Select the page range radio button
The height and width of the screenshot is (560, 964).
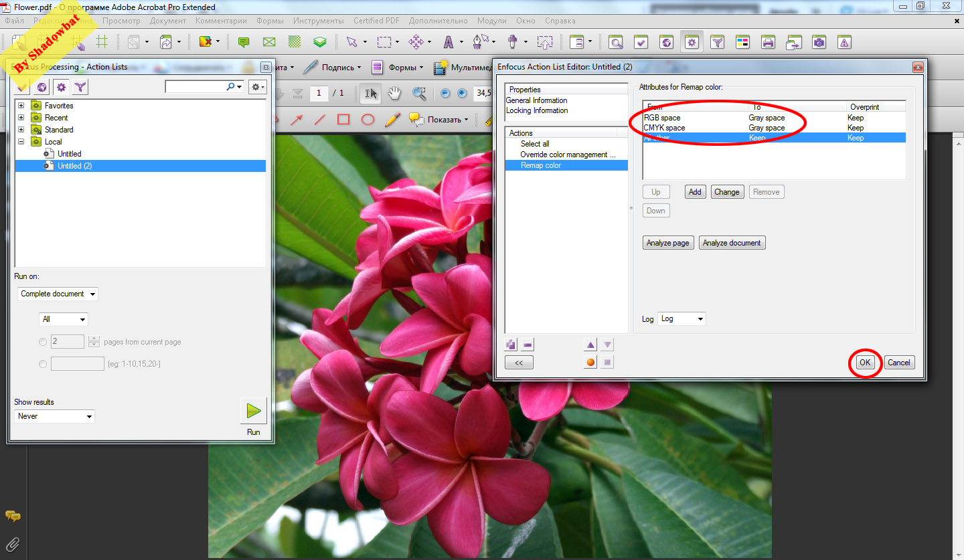point(43,364)
